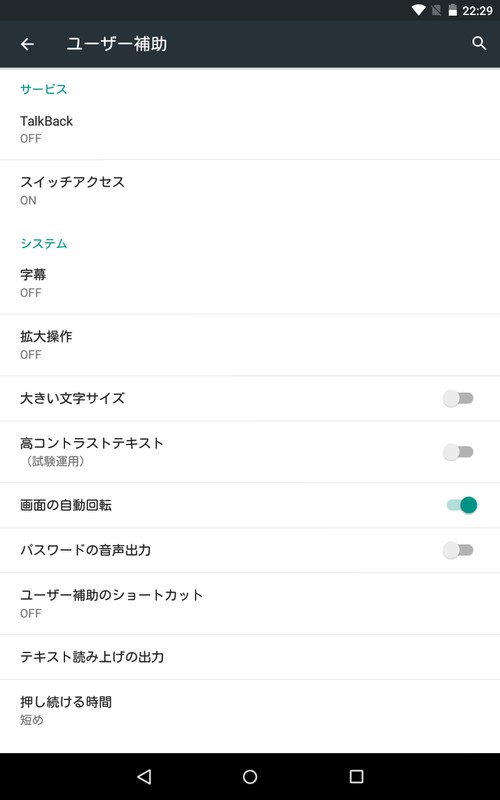
Task: Open recent apps with square icon
Action: coord(356,777)
